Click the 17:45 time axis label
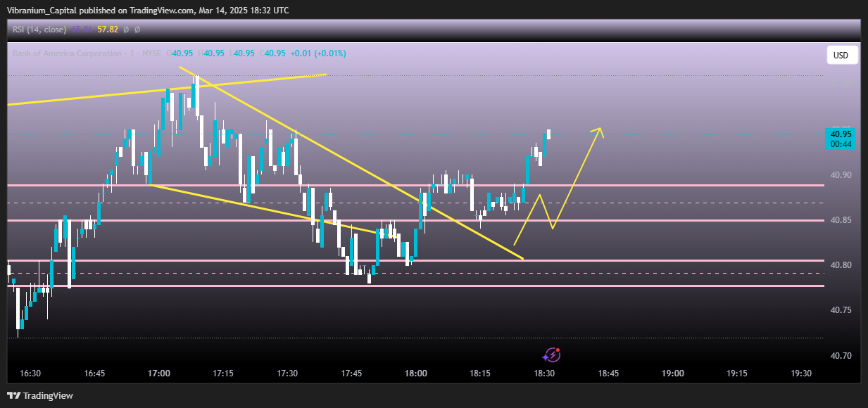This screenshot has width=868, height=408. (x=351, y=374)
